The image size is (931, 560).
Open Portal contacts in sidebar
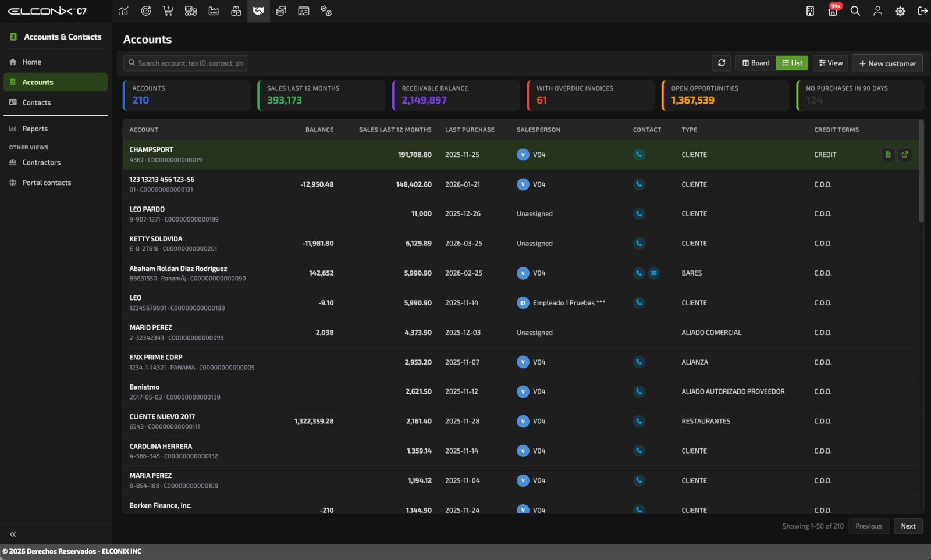tap(56, 183)
